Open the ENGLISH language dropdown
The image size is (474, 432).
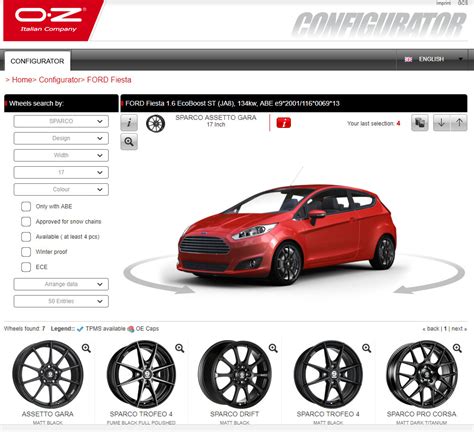pos(433,59)
